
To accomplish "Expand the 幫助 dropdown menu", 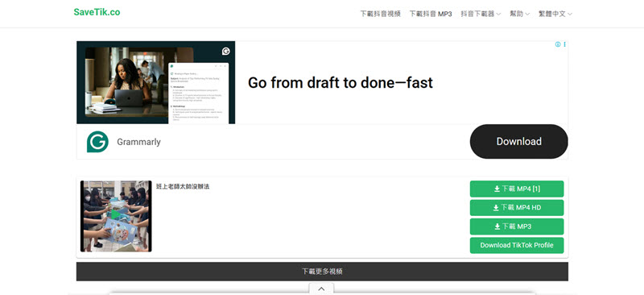I will click(x=519, y=14).
